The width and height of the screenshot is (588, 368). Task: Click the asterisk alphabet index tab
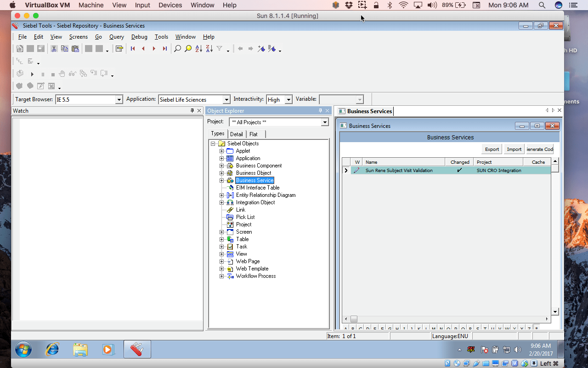[536, 328]
